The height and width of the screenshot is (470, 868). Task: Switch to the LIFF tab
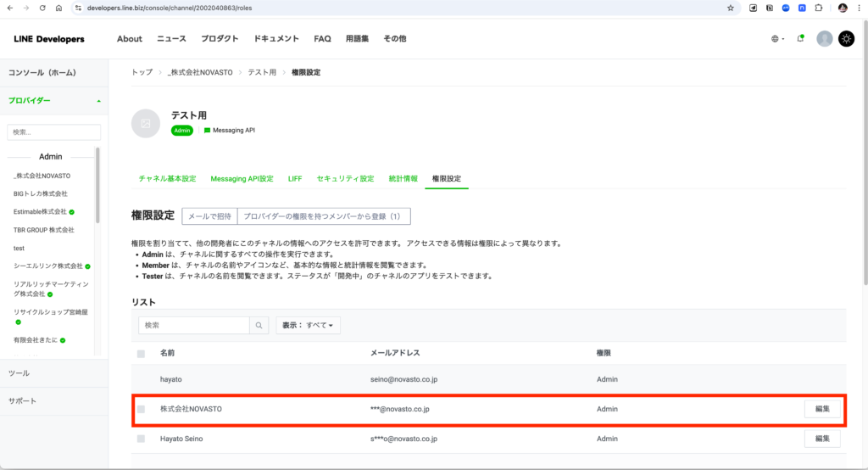(x=295, y=178)
